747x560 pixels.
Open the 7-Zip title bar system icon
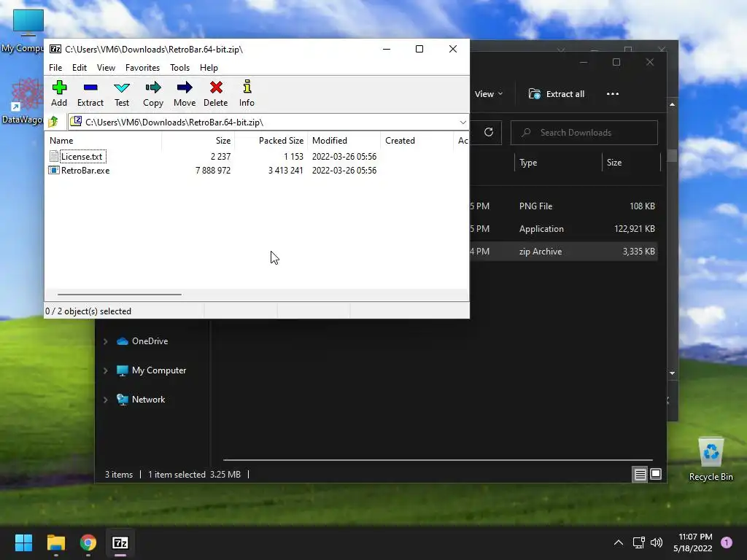click(x=55, y=49)
